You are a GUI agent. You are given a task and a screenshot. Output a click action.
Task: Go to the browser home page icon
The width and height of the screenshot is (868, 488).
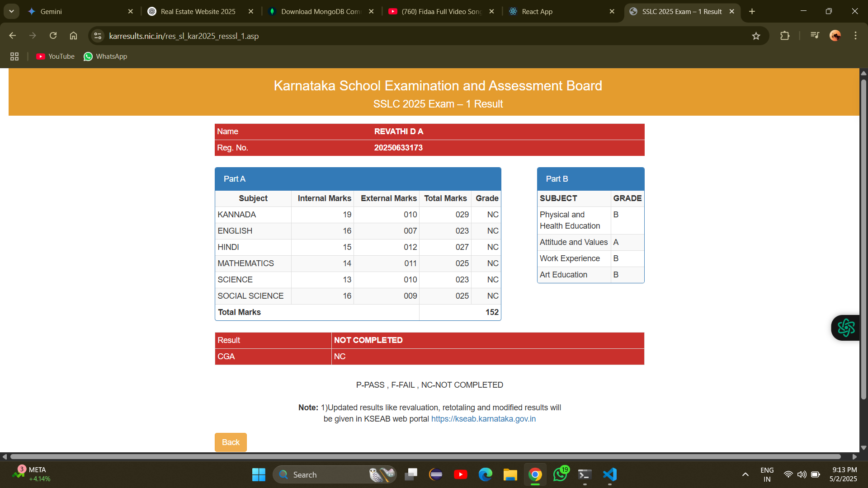(x=73, y=36)
